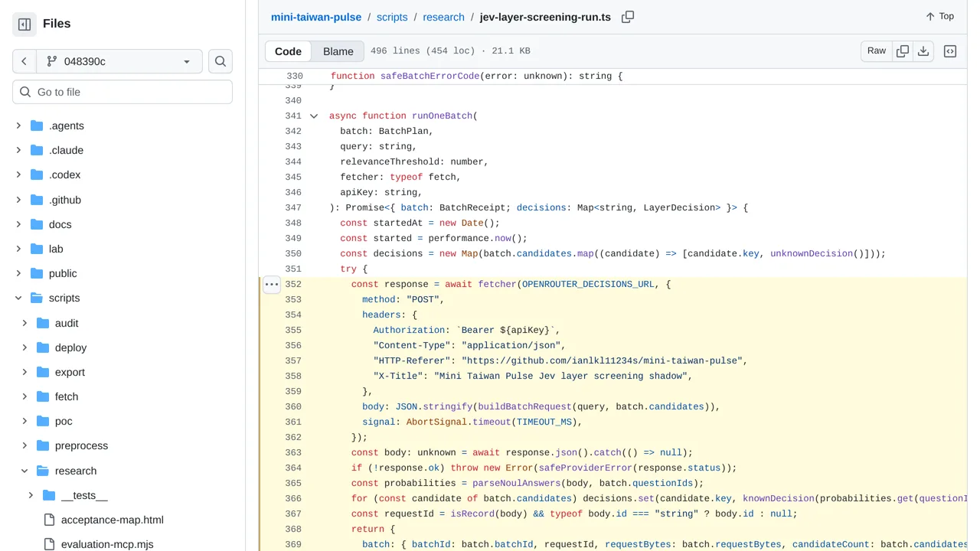Open symbols panel icon
This screenshot has height=551, width=980.
[x=950, y=51]
